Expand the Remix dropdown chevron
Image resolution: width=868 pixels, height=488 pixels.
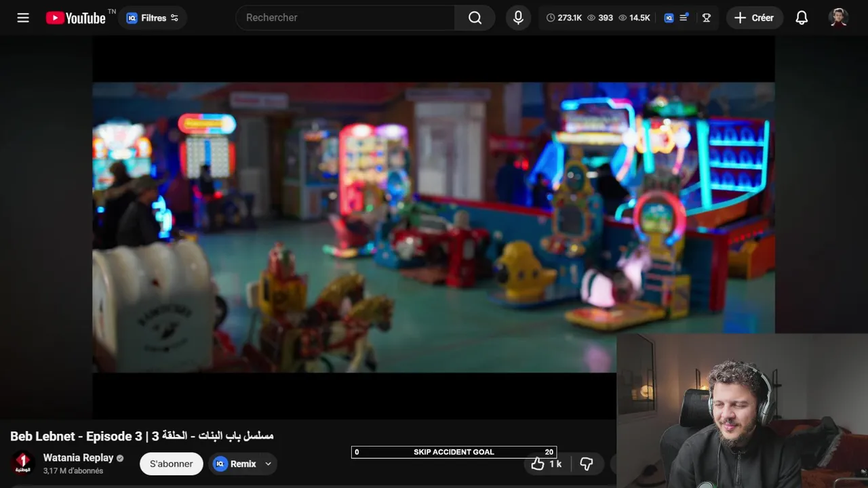(268, 464)
